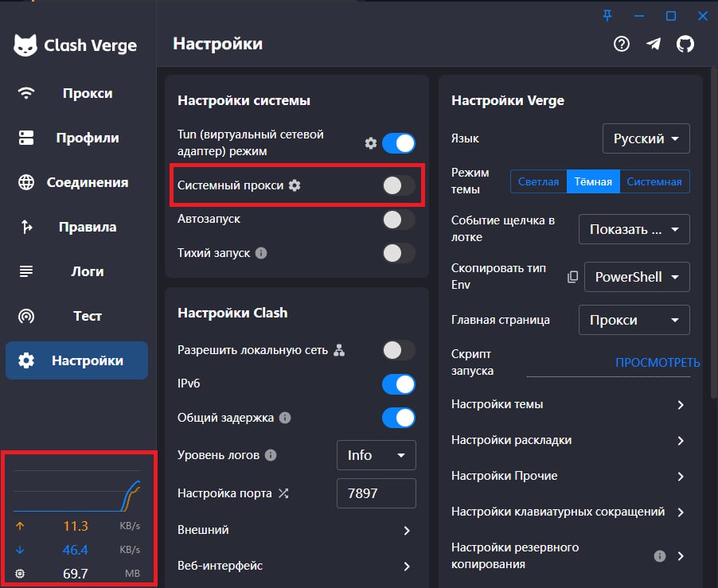Select Светлая theme mode
The width and height of the screenshot is (718, 588).
pos(538,181)
